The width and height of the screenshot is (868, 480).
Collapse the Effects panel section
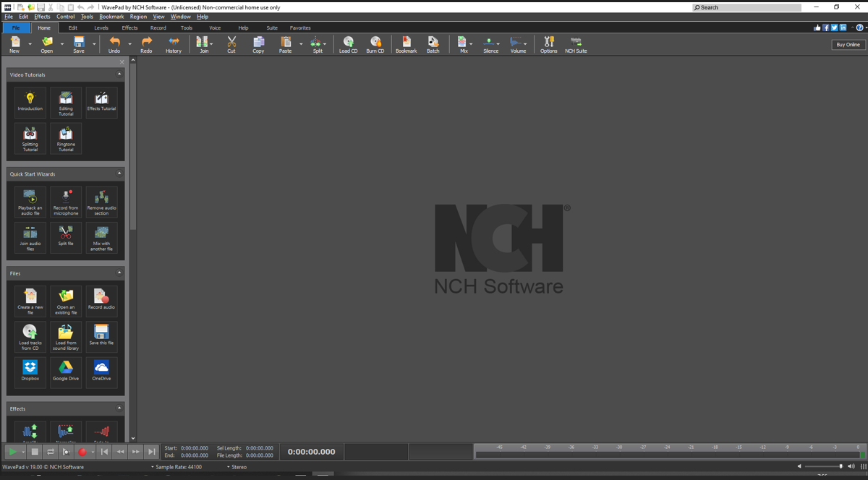119,408
